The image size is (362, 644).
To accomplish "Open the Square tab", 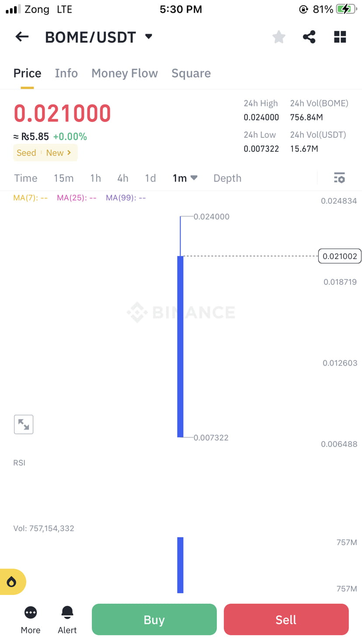I will 191,73.
